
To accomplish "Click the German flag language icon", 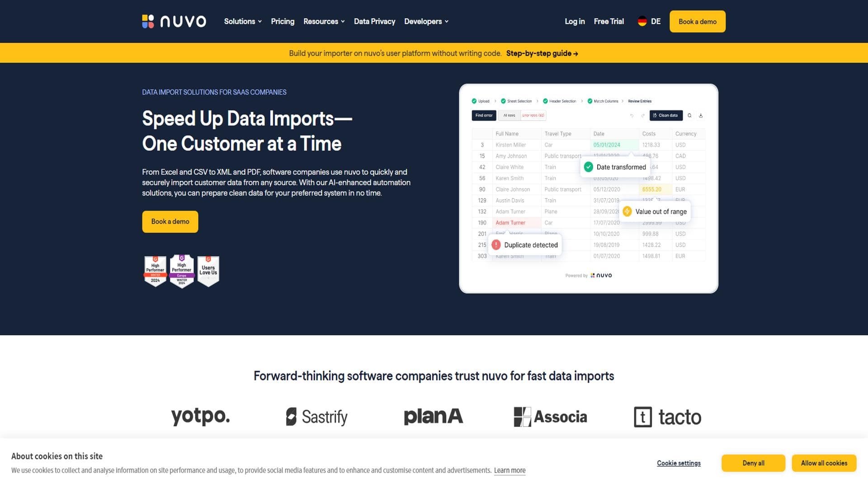I will (642, 21).
